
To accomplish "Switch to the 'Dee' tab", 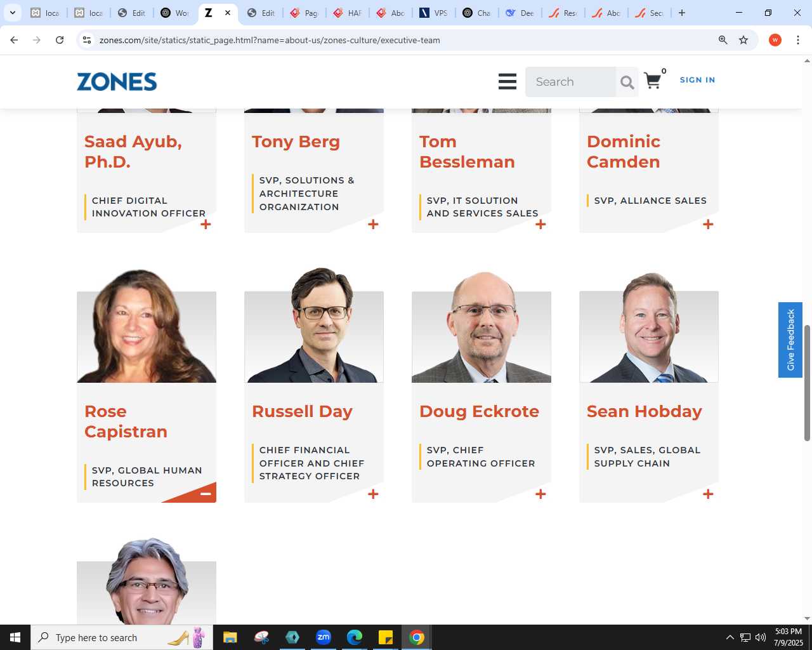I will [520, 13].
